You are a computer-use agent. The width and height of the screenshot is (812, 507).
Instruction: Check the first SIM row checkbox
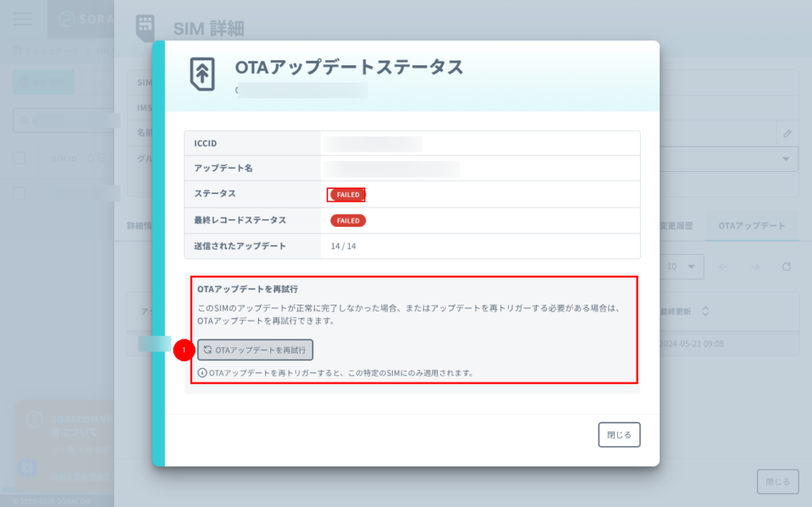(20, 192)
